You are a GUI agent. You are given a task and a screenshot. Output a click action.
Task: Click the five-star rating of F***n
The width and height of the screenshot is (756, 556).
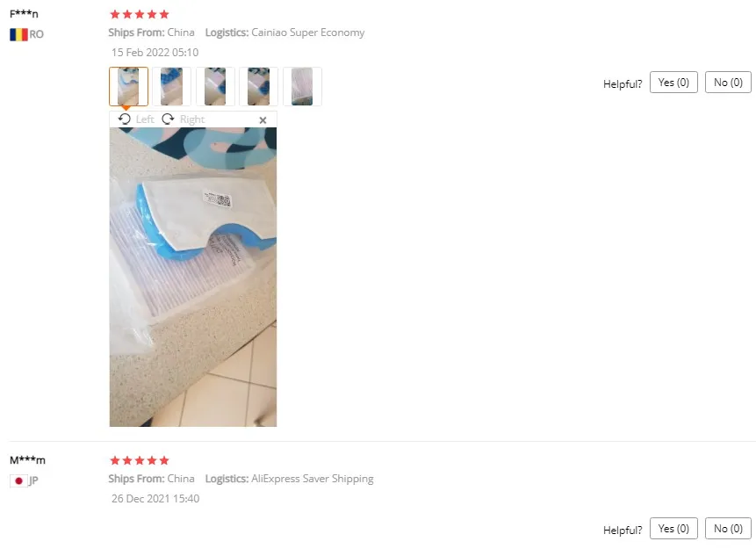[x=140, y=14]
